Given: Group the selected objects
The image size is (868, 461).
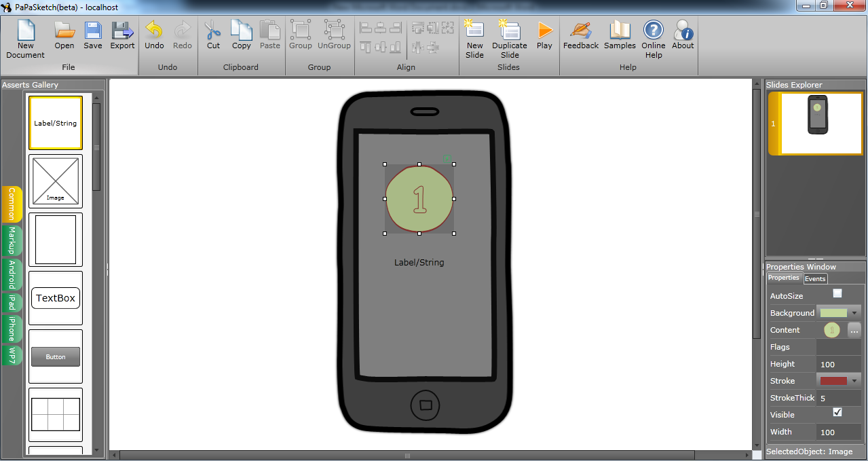Looking at the screenshot, I should pos(301,35).
